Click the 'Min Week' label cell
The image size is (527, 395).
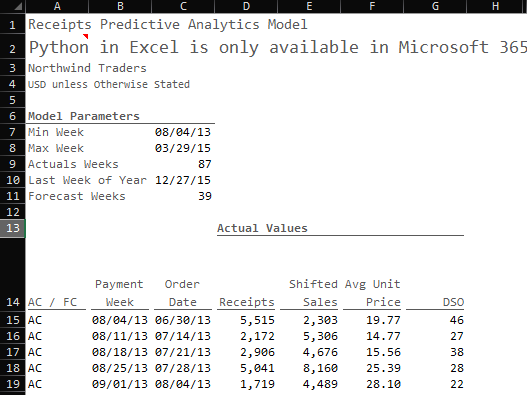(56, 132)
